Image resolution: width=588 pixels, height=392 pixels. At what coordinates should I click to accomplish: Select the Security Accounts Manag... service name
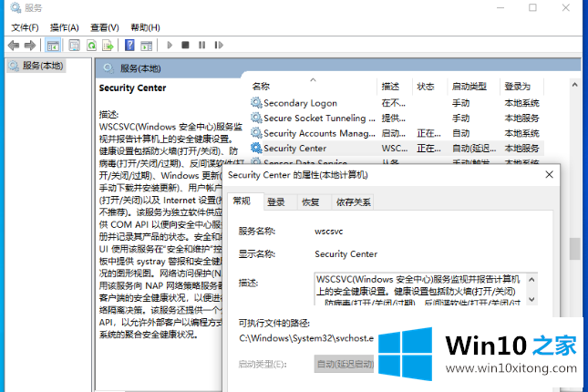(x=319, y=133)
